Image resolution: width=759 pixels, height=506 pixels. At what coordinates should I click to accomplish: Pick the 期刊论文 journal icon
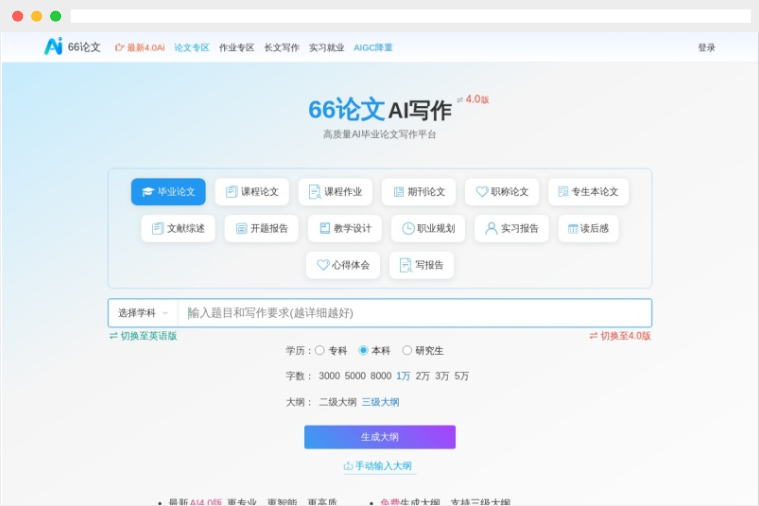(398, 192)
